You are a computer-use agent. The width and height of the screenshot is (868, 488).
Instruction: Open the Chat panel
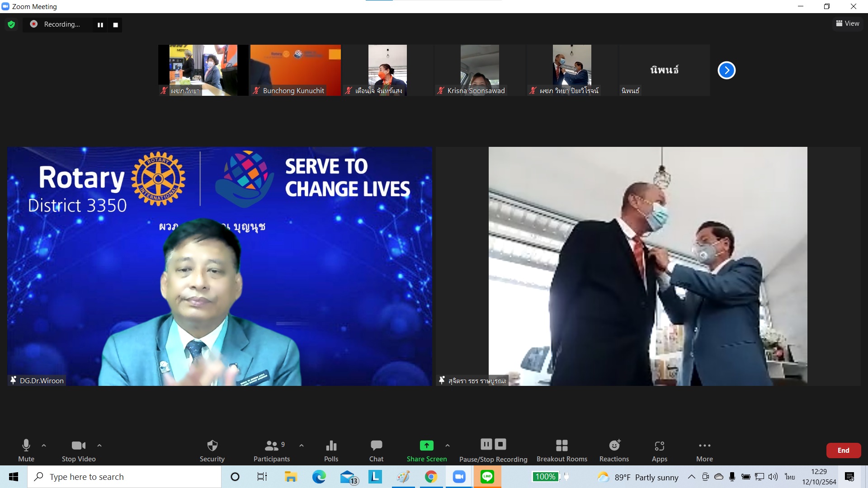pos(376,450)
